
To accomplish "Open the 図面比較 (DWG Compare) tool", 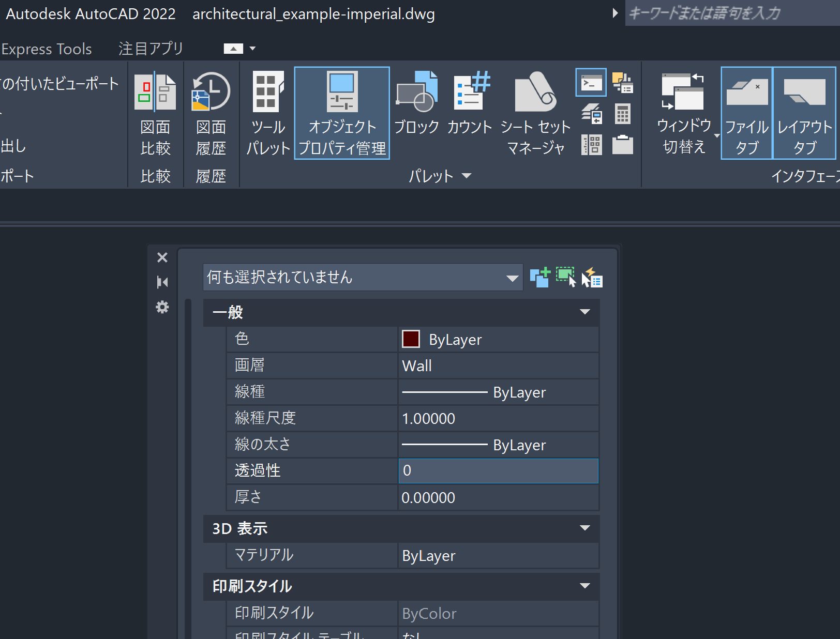I will pyautogui.click(x=155, y=114).
